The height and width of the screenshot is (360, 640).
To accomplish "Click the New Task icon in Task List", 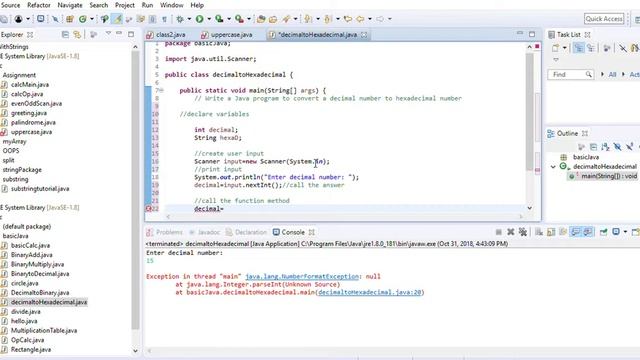I will click(555, 48).
